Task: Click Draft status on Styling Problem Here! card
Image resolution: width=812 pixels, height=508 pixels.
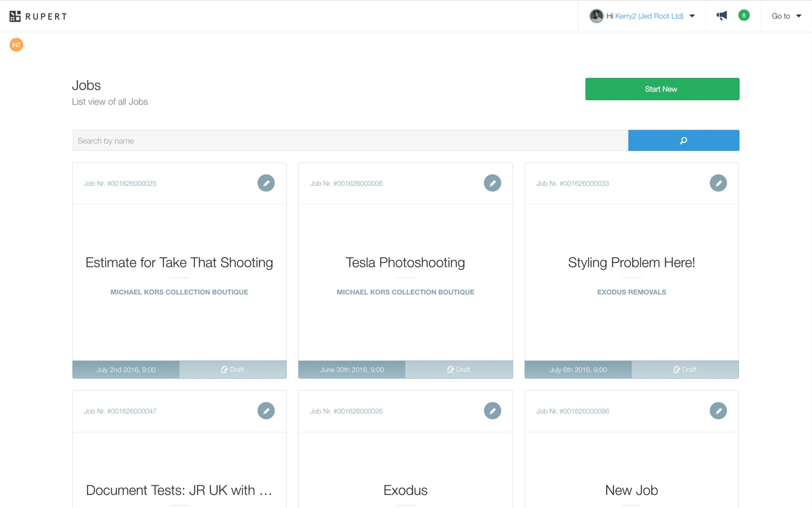Action: pyautogui.click(x=685, y=369)
